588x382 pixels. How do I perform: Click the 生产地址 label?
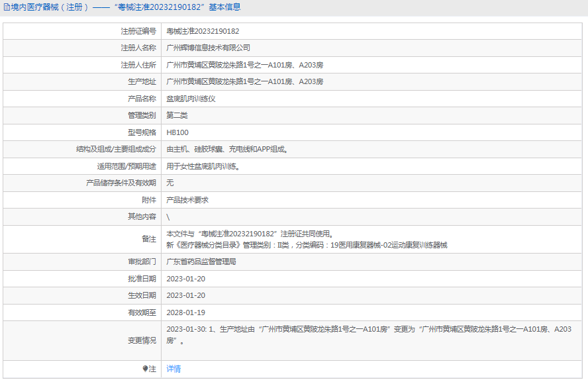142,81
